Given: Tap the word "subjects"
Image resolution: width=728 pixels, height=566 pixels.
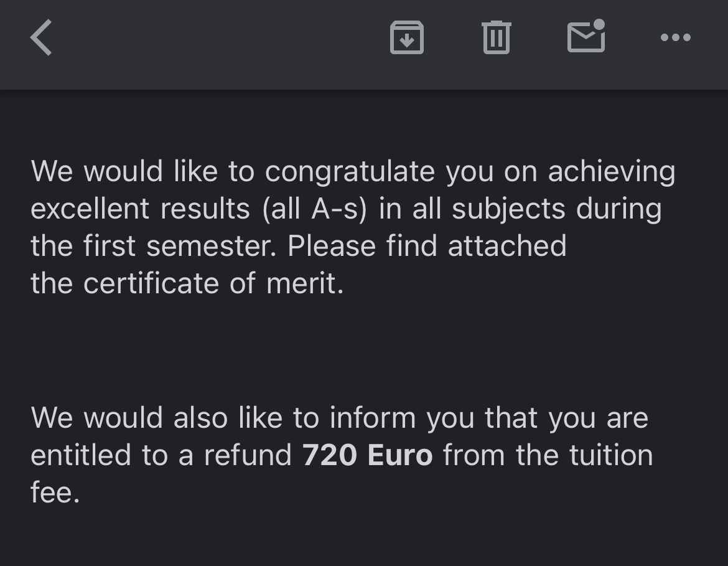Looking at the screenshot, I should point(508,209).
